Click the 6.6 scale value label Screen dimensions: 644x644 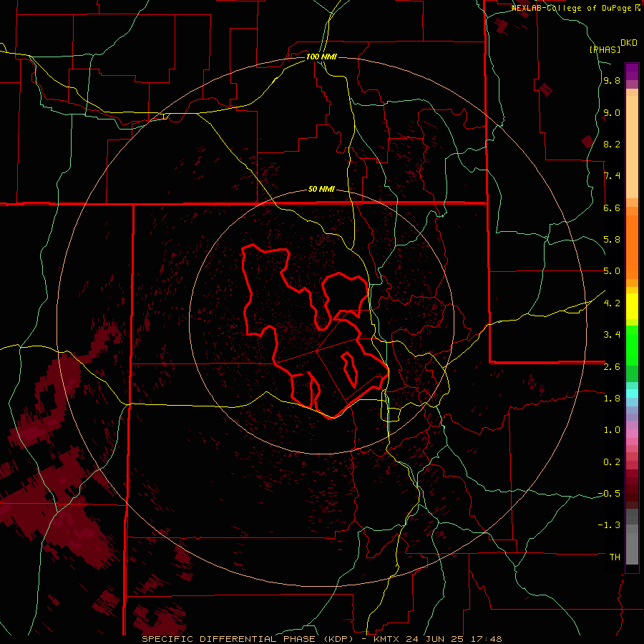tap(612, 208)
